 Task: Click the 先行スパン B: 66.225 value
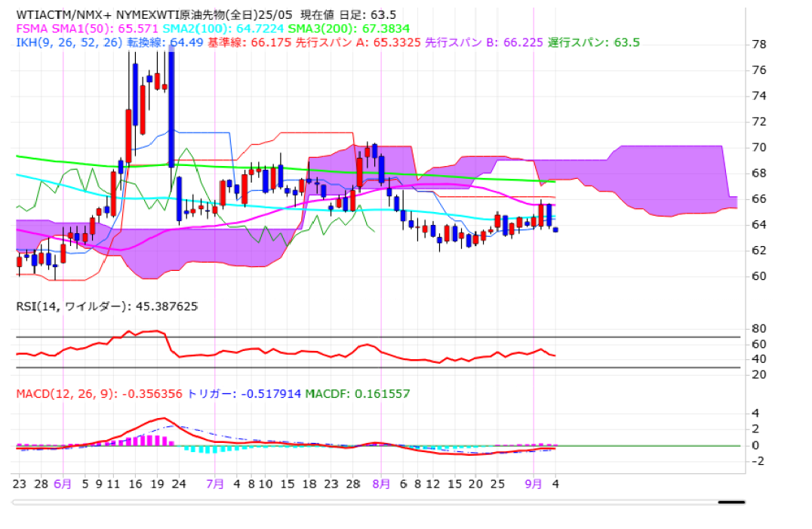(x=484, y=42)
